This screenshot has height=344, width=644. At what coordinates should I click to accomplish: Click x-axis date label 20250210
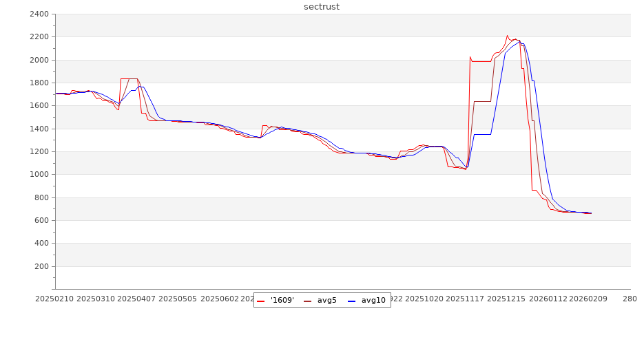(x=55, y=299)
